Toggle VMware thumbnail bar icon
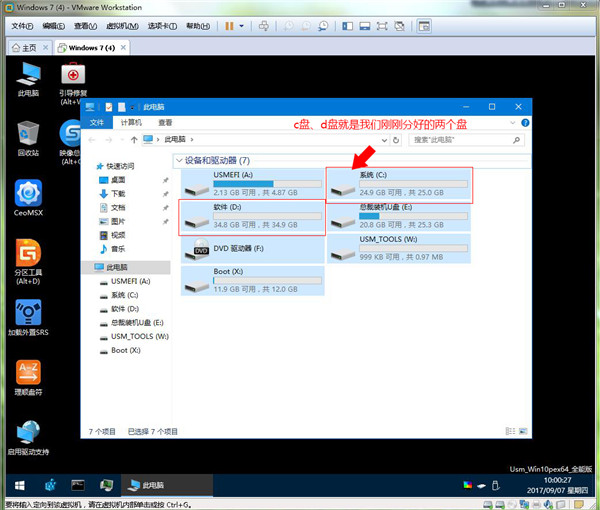 coord(365,26)
